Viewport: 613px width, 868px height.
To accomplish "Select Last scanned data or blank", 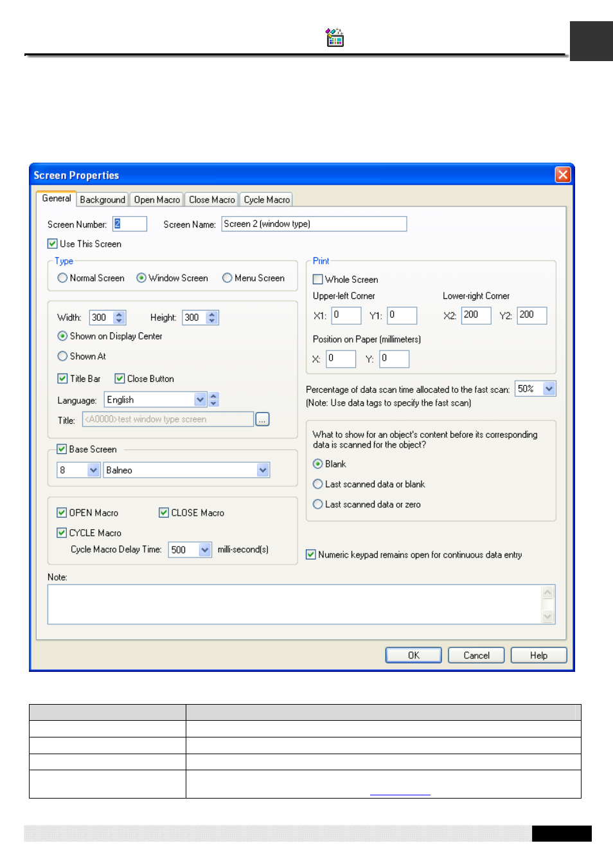I will pos(317,484).
